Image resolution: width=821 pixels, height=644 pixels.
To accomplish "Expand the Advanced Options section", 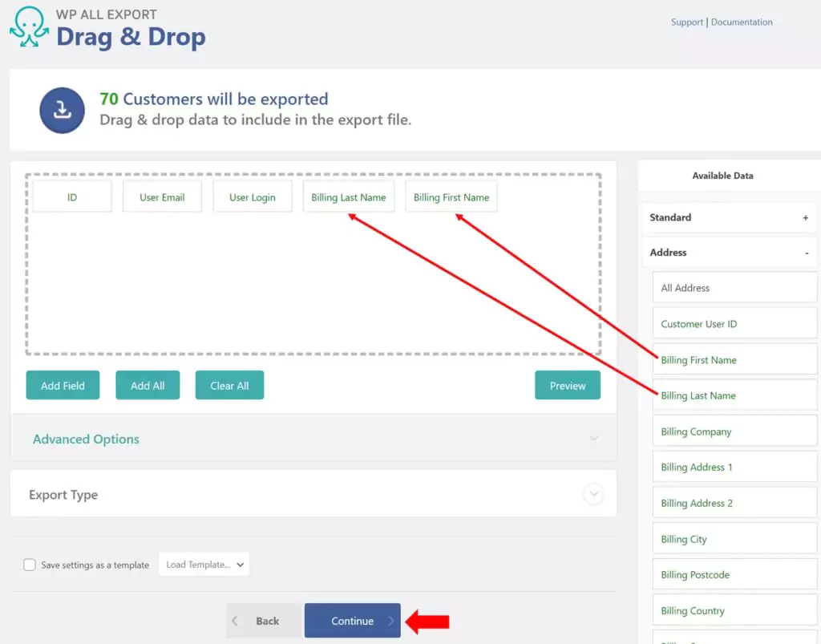I will 313,439.
